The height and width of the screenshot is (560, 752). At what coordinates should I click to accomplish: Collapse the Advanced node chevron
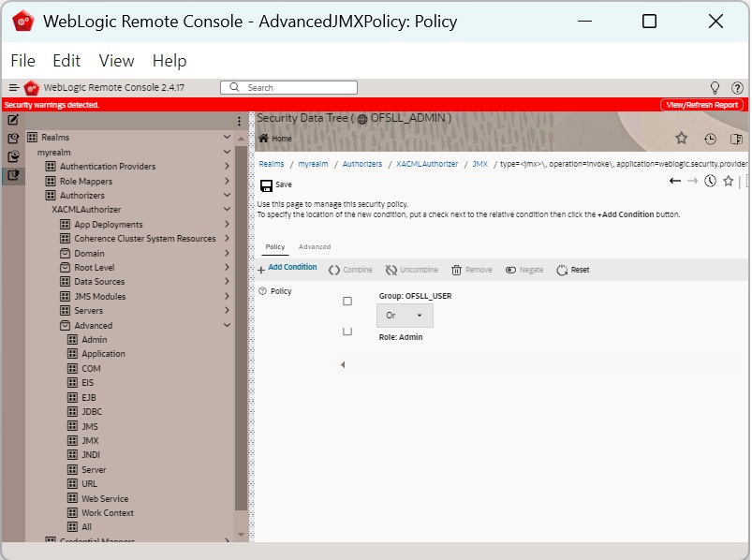(x=227, y=325)
